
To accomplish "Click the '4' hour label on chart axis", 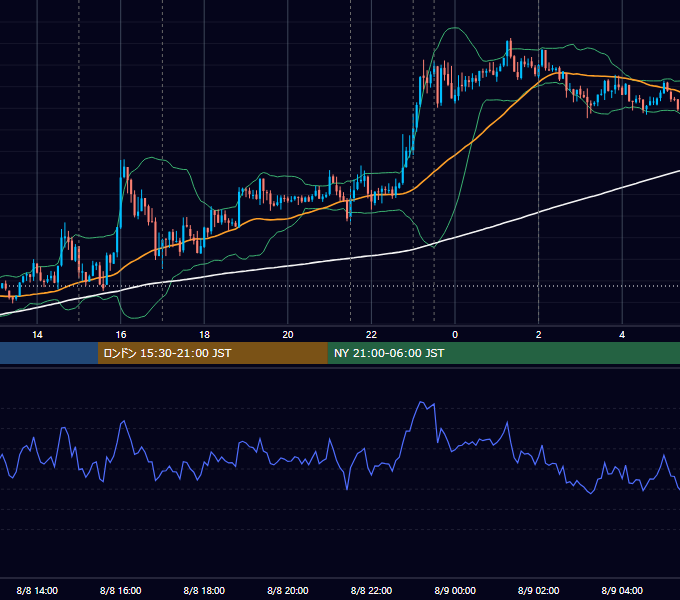I will (x=622, y=335).
